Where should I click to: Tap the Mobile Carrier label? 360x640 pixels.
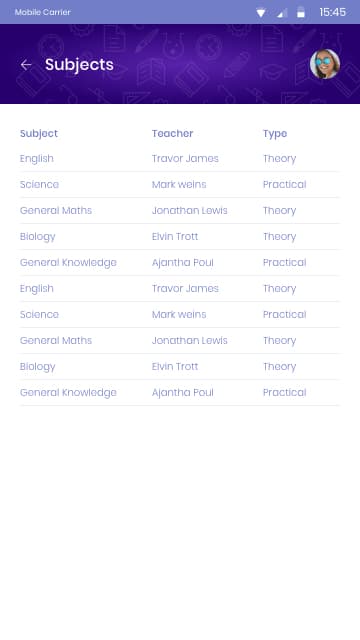coord(42,12)
